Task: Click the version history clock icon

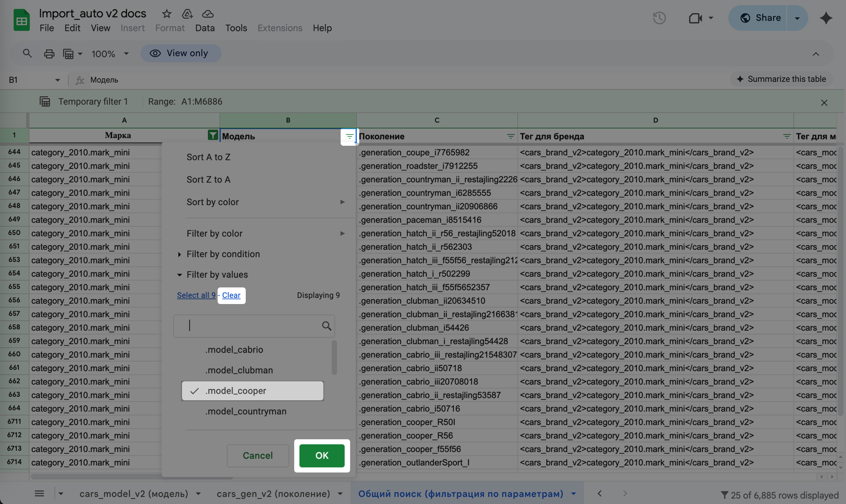Action: [659, 18]
